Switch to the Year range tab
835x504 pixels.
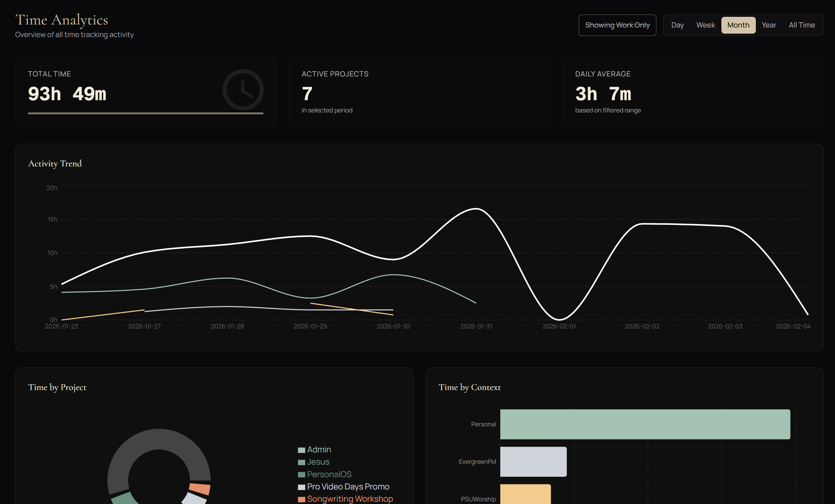point(769,25)
